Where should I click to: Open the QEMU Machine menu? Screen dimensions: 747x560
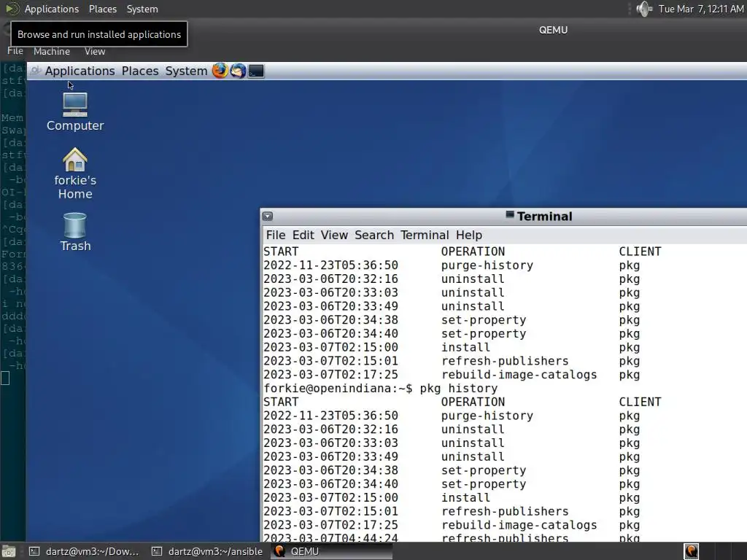[52, 51]
